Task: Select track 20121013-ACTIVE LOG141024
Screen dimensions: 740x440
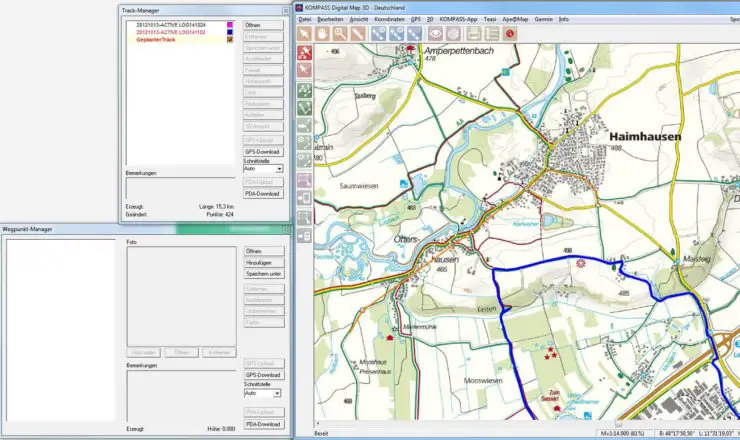Action: (171, 25)
